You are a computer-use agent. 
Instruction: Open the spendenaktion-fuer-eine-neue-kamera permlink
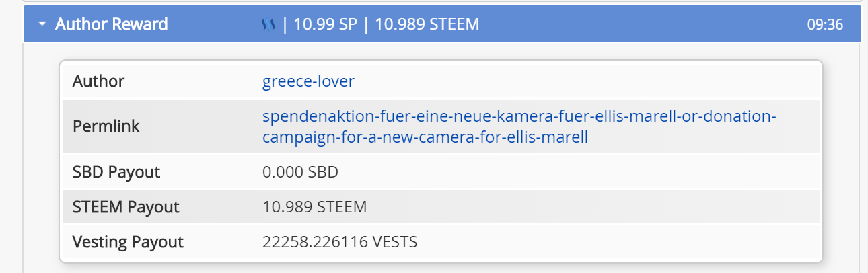[519, 126]
